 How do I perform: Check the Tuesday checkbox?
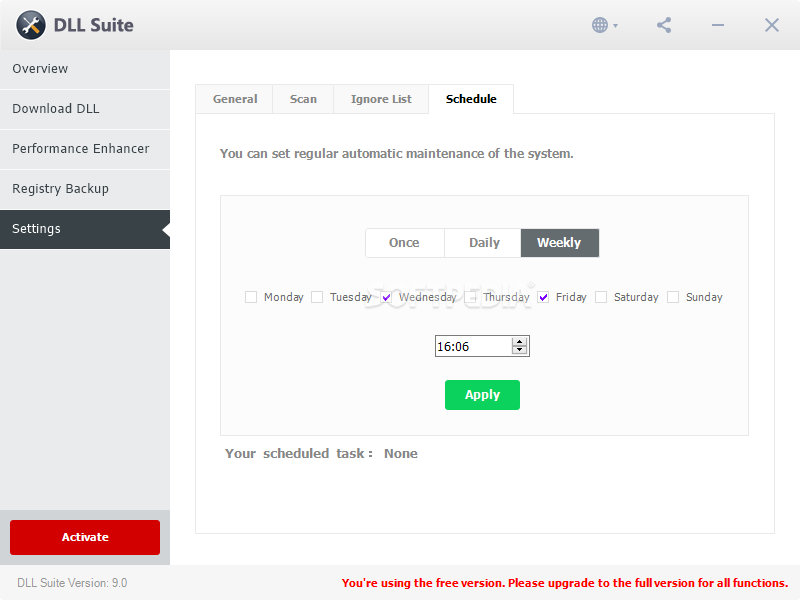click(x=317, y=297)
